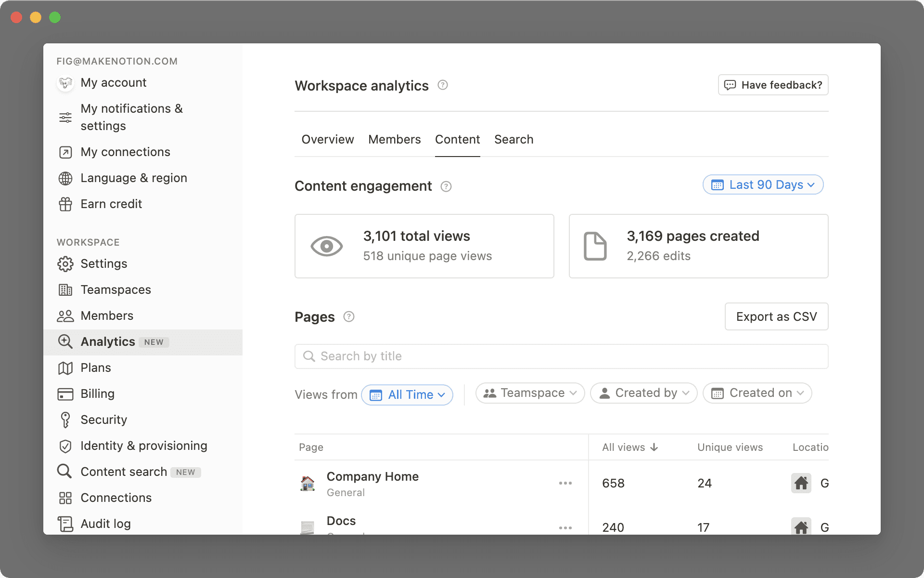Click the Audit log icon

click(65, 524)
